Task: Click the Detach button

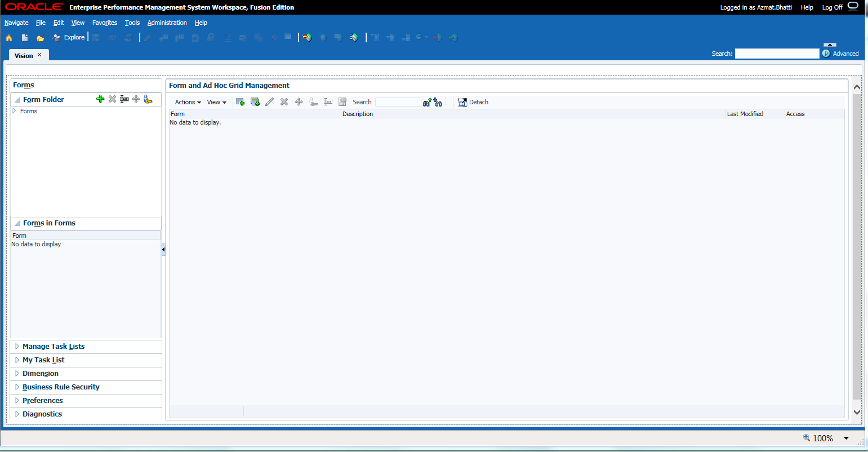Action: [473, 102]
